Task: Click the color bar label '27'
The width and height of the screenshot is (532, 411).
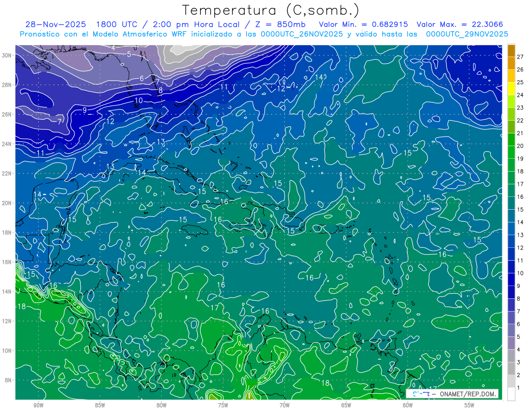Action: 520,56
